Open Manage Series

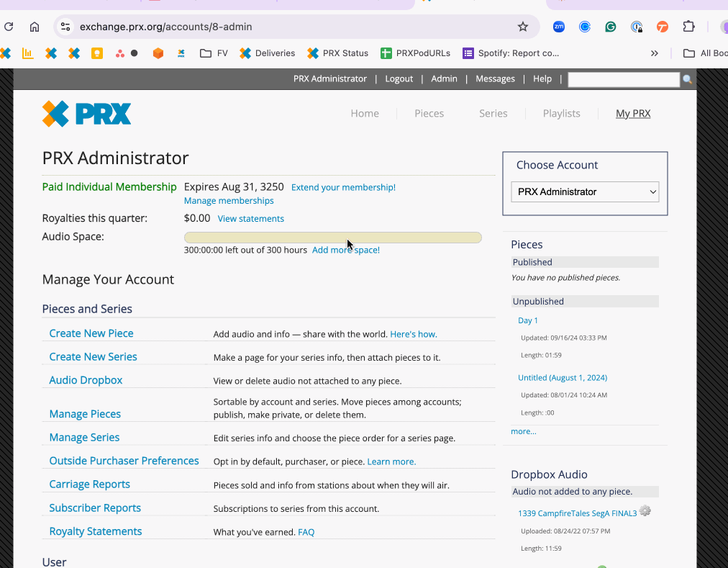84,438
